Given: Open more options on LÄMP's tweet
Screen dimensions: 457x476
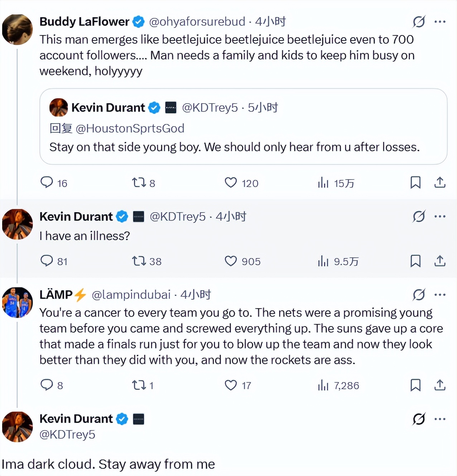Looking at the screenshot, I should tap(440, 295).
